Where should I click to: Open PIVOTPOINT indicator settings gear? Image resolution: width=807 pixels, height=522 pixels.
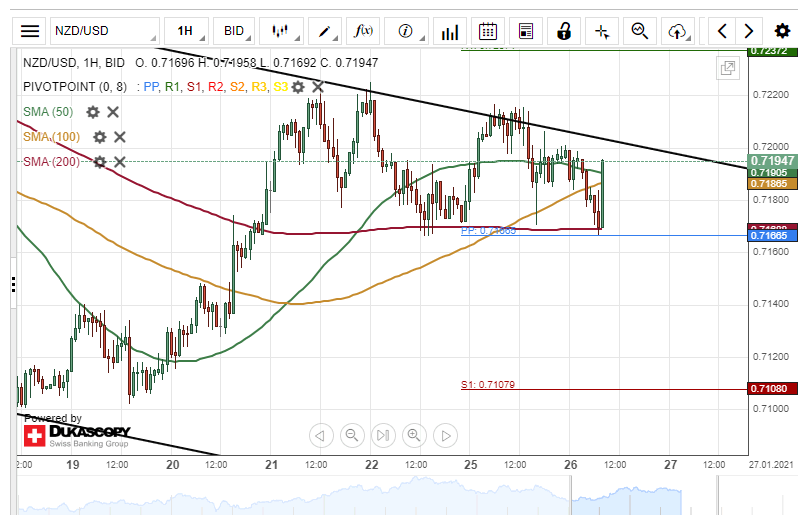(x=298, y=86)
